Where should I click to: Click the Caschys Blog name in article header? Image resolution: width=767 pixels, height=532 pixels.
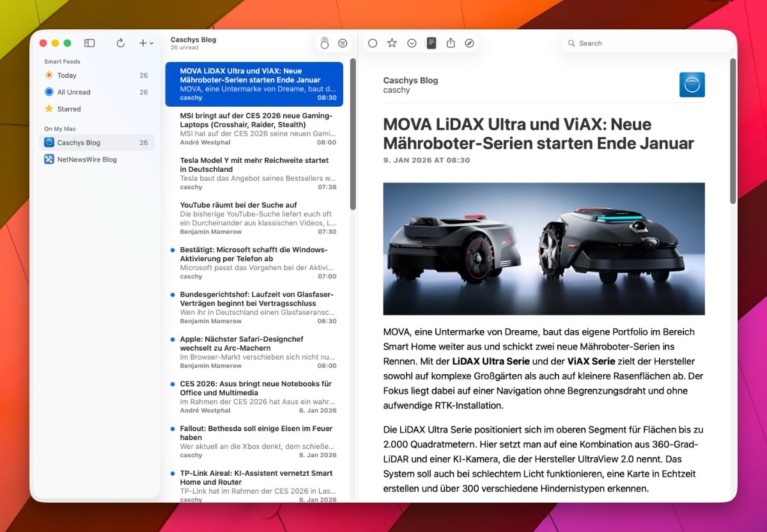point(410,80)
